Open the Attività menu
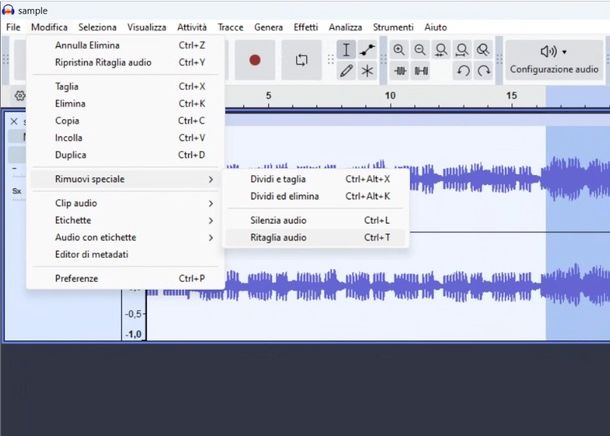The image size is (610, 436). [x=192, y=27]
